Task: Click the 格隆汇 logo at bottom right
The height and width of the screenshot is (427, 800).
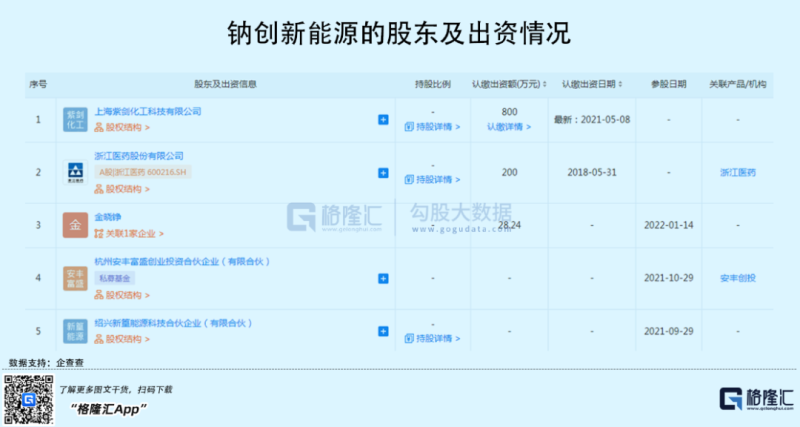Action: pos(757,399)
